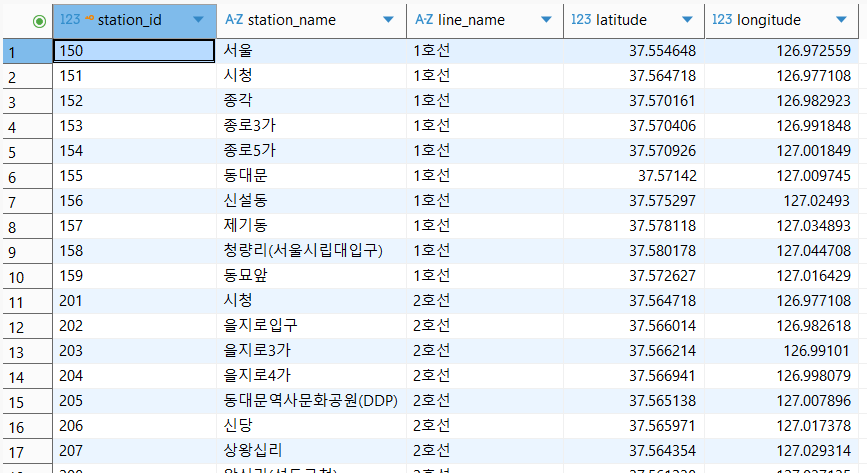Click the station_name column header
This screenshot has width=867, height=473.
click(311, 21)
